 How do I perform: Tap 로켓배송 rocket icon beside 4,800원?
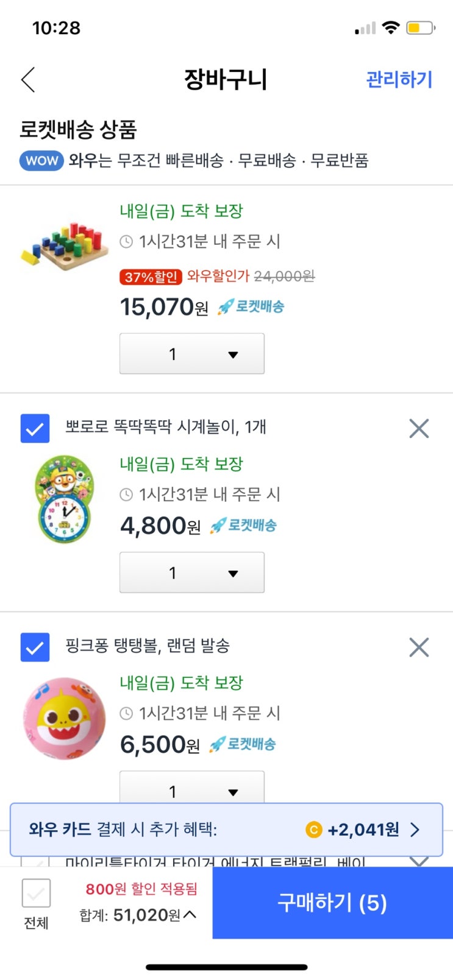click(218, 526)
